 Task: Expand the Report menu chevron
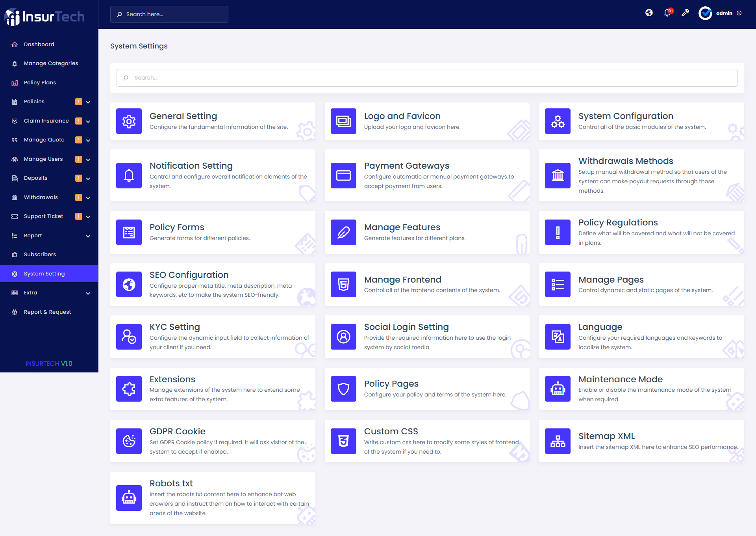tap(88, 236)
